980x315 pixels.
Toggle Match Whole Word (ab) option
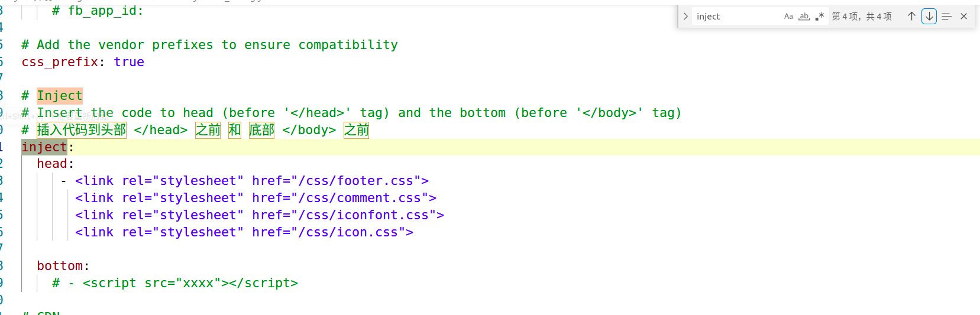(804, 17)
